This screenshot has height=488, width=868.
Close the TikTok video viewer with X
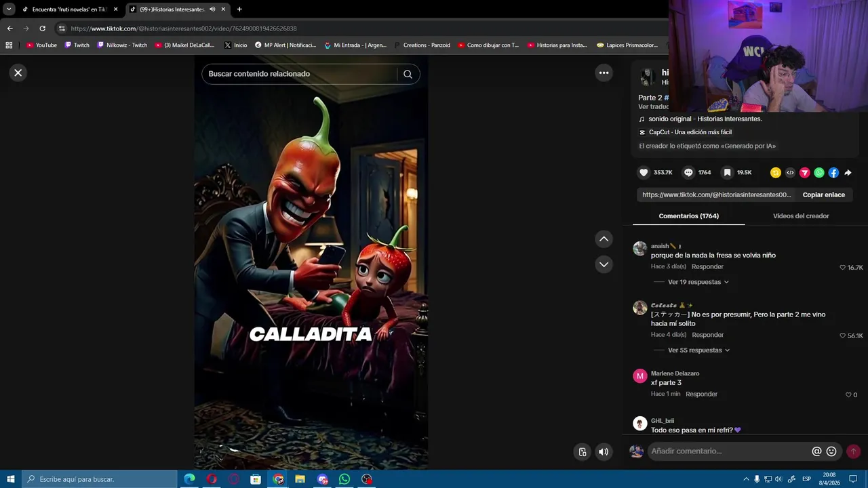18,73
